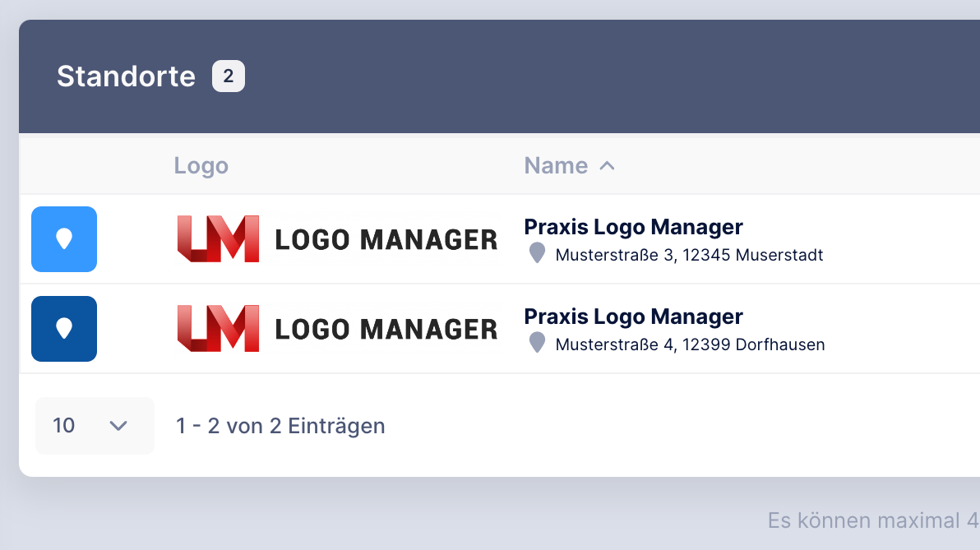Open Praxis Logo Manager at Dorfhausen

(633, 317)
